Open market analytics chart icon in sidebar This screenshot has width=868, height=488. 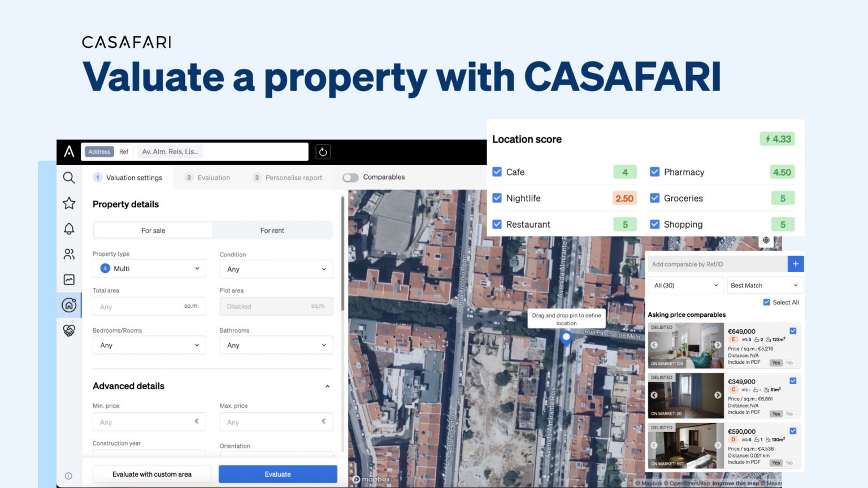pos(69,280)
